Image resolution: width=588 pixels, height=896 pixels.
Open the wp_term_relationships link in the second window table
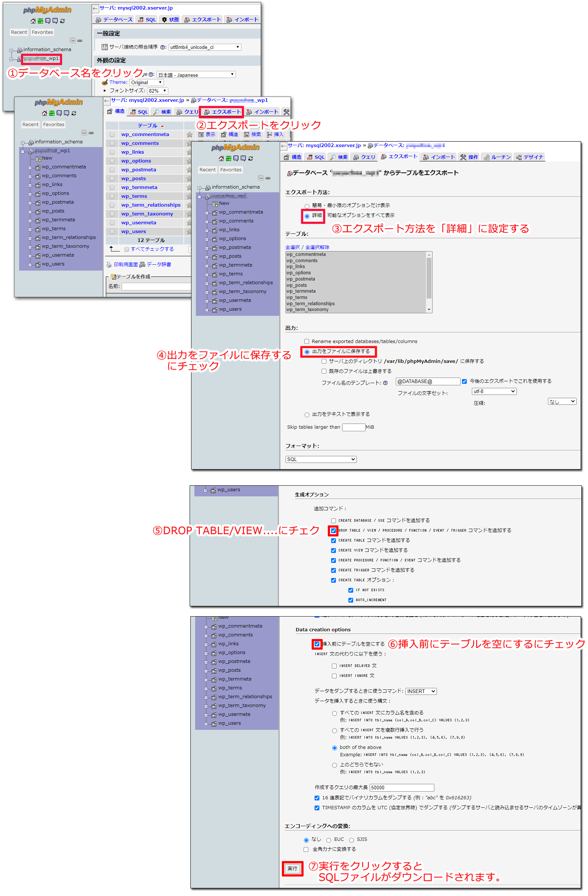coord(151,205)
